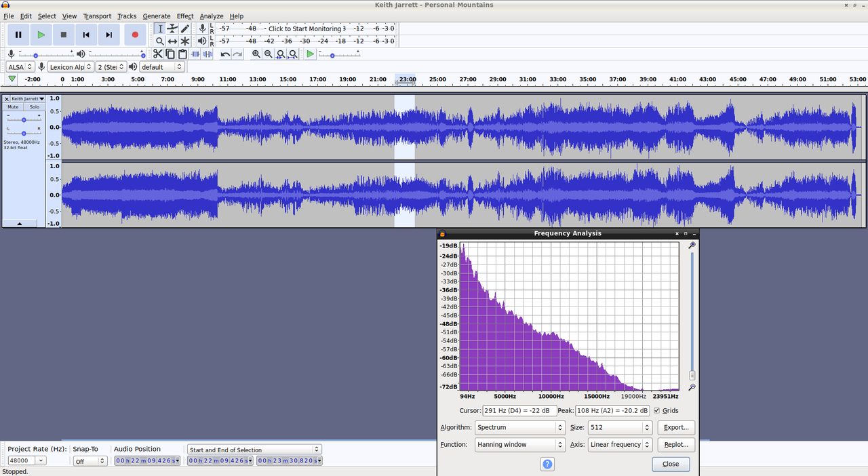Solo the Keith Jarrett track

click(34, 107)
